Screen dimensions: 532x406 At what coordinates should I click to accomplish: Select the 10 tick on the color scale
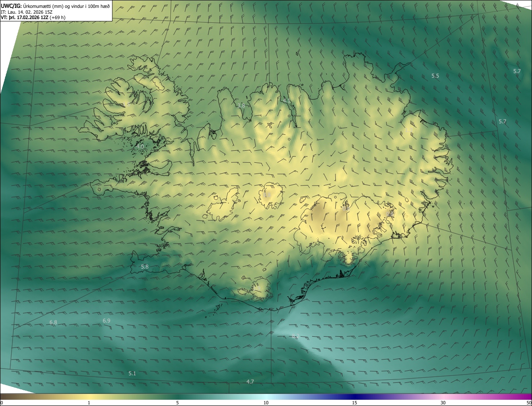tap(266, 403)
